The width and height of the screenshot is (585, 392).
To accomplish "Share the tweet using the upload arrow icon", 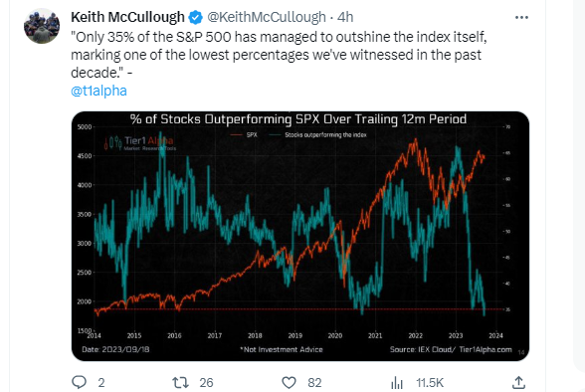I will [x=518, y=382].
